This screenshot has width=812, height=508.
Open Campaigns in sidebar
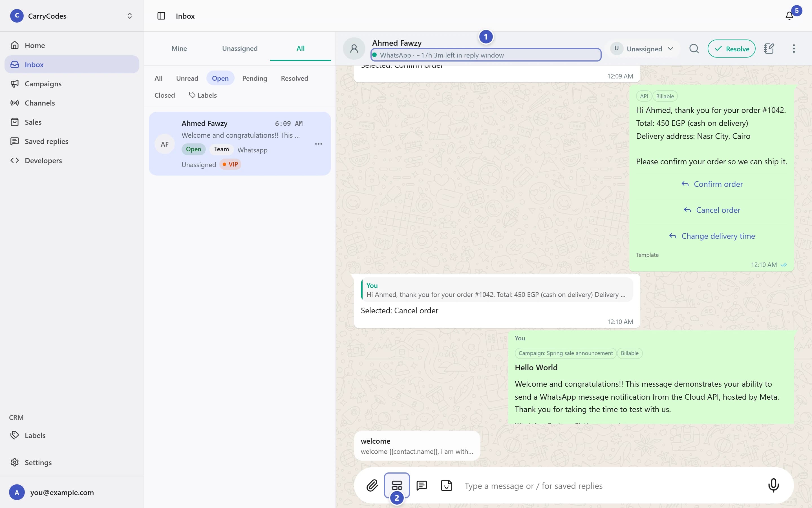(72, 84)
